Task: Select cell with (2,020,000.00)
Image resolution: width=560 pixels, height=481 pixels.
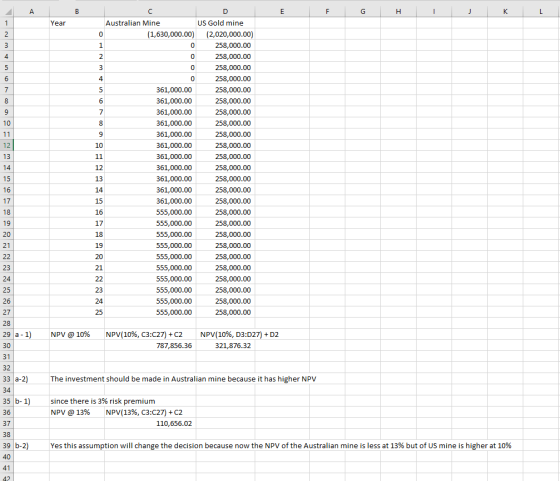Action: tap(225, 34)
